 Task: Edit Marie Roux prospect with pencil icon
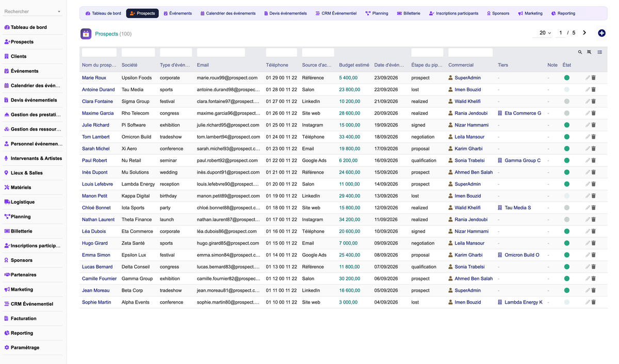[588, 78]
